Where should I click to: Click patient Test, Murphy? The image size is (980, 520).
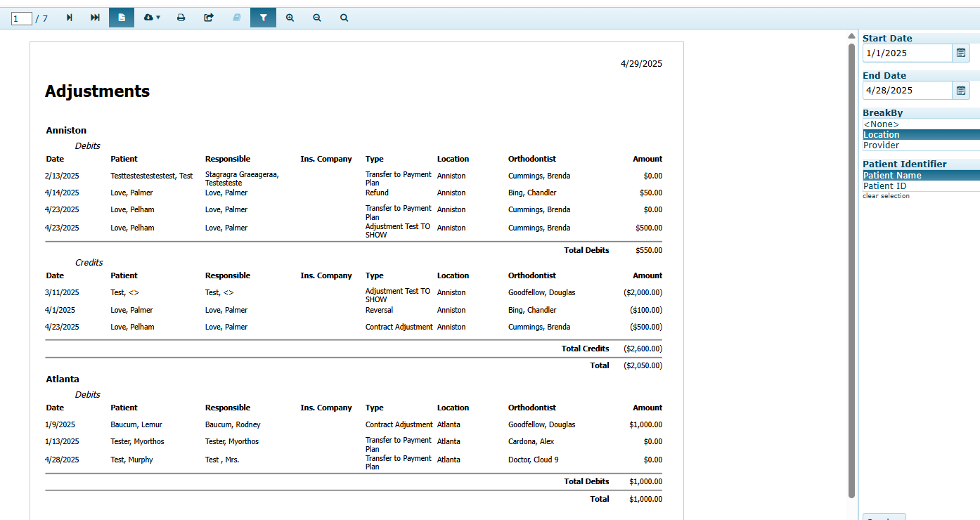pos(131,460)
